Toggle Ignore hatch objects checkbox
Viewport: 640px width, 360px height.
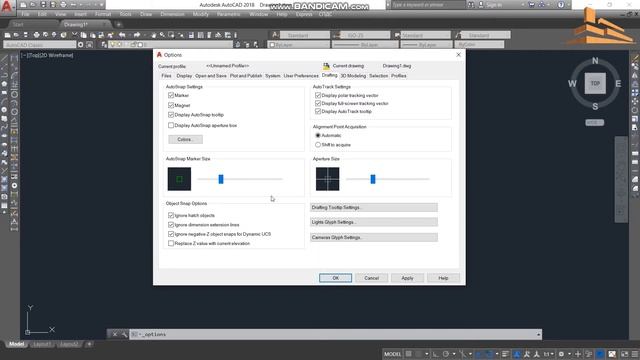pyautogui.click(x=171, y=215)
